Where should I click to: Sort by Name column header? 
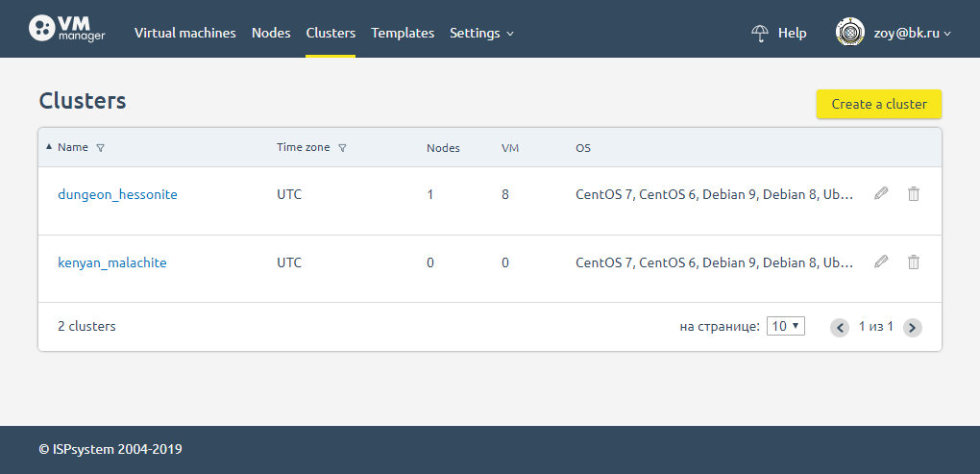coord(72,147)
